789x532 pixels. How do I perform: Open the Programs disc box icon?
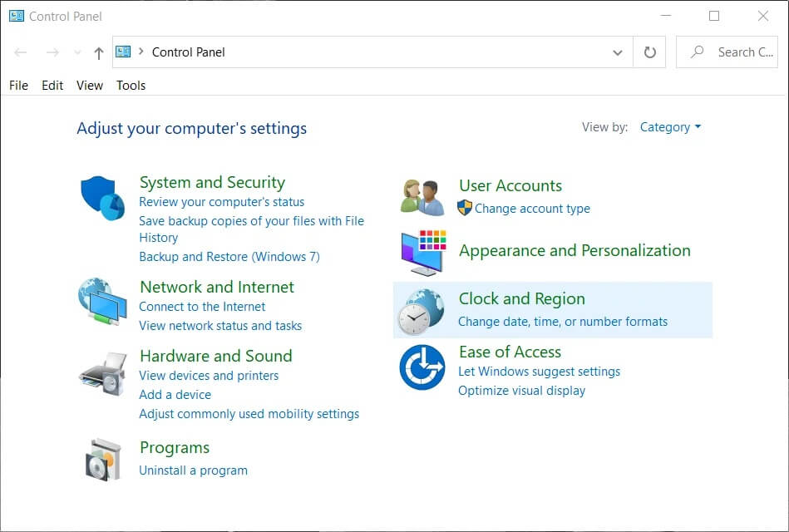click(x=103, y=459)
